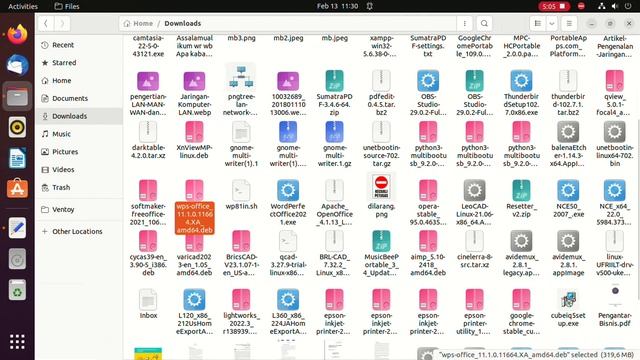Select softmaker-freeoffice-2021 package
Image resolution: width=640 pixels, height=360 pixels.
[x=148, y=203]
